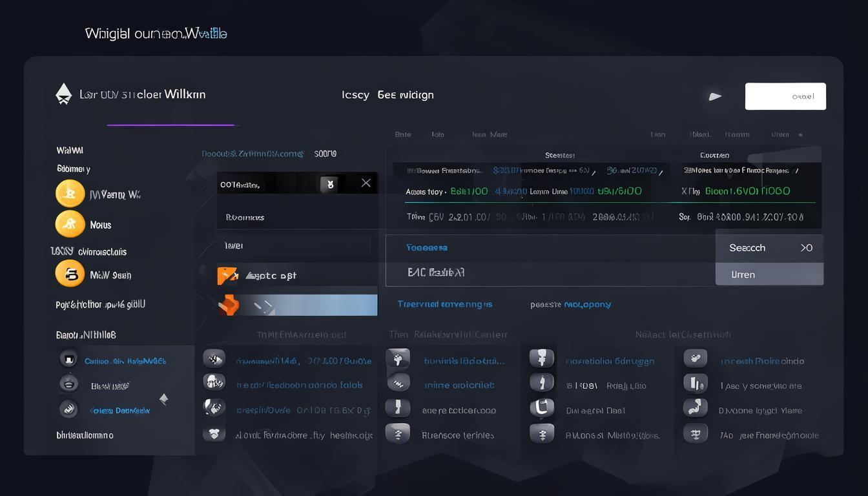Click the orange arrow icon beside 'Aeptc ast'
Viewport: 868px width, 496px height.
click(x=228, y=276)
